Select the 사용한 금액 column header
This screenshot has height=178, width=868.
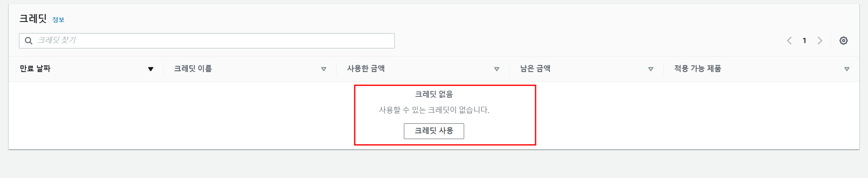366,69
